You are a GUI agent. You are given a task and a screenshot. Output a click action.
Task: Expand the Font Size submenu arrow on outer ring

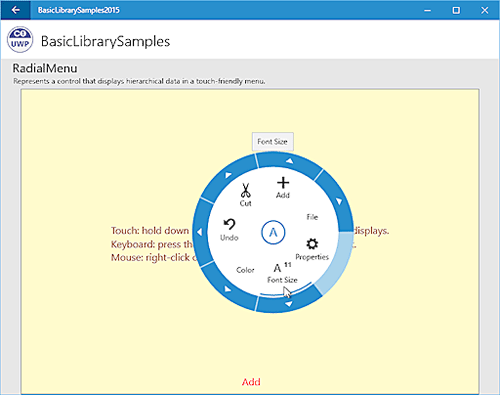[289, 304]
